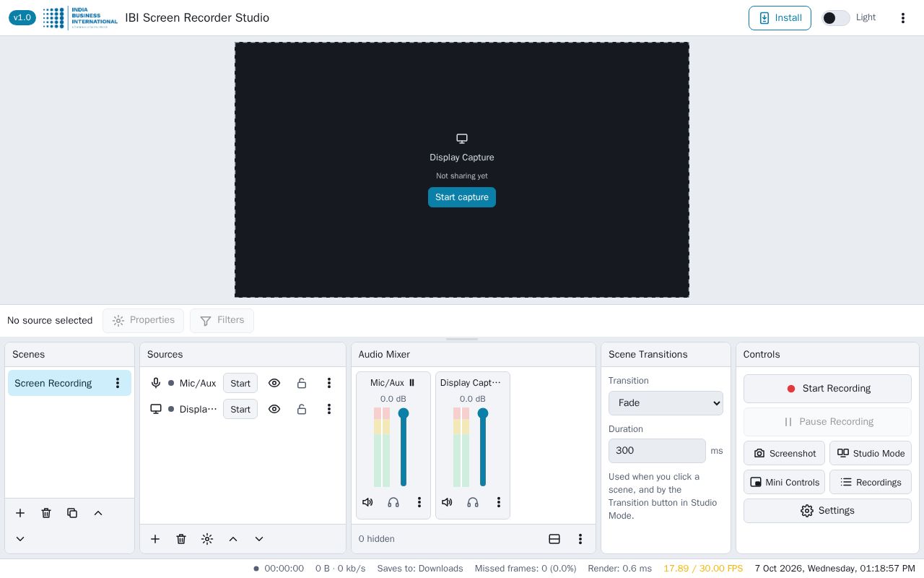Duplicate the scene with copy icon
924x578 pixels.
click(72, 513)
